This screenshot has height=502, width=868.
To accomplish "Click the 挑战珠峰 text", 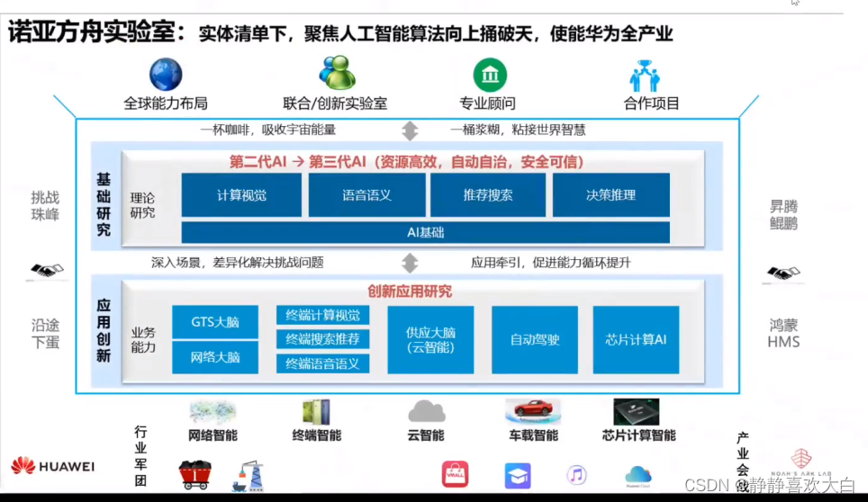I will pyautogui.click(x=45, y=206).
